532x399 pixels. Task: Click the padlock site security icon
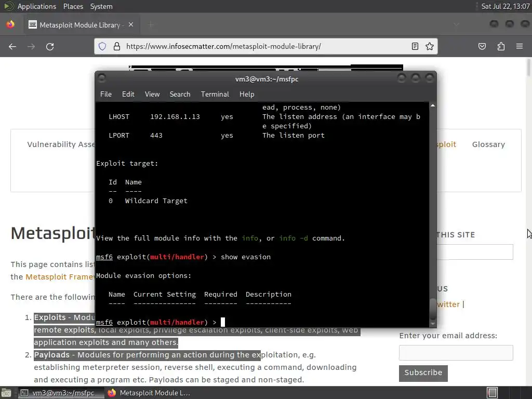(117, 46)
